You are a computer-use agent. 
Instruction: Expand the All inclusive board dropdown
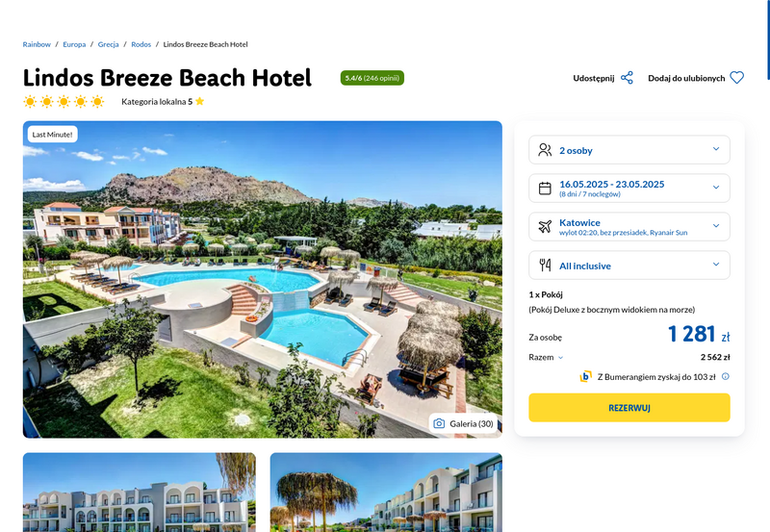click(x=629, y=265)
